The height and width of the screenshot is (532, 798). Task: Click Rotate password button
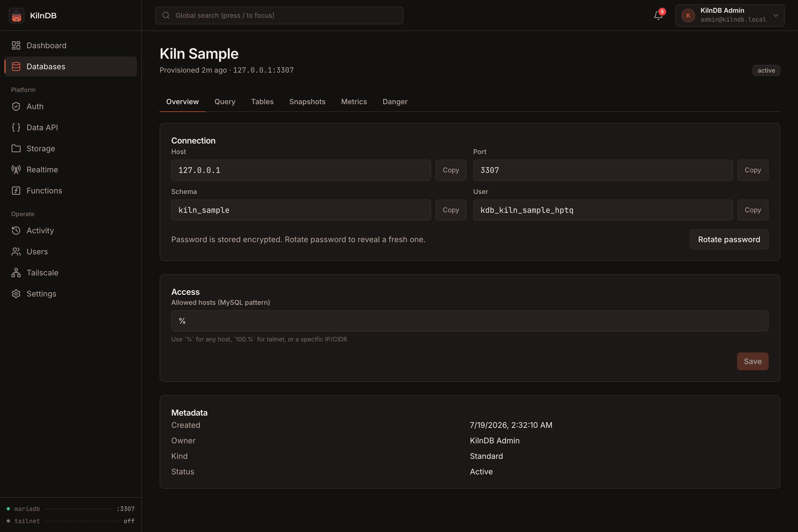(729, 239)
